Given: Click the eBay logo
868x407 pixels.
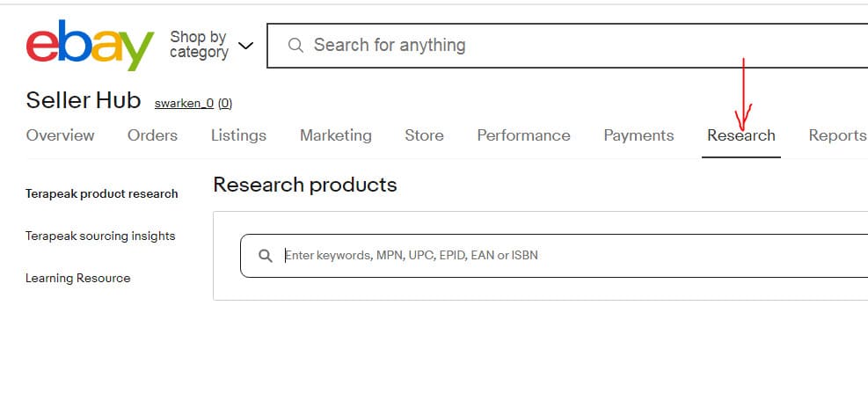Looking at the screenshot, I should pos(90,46).
